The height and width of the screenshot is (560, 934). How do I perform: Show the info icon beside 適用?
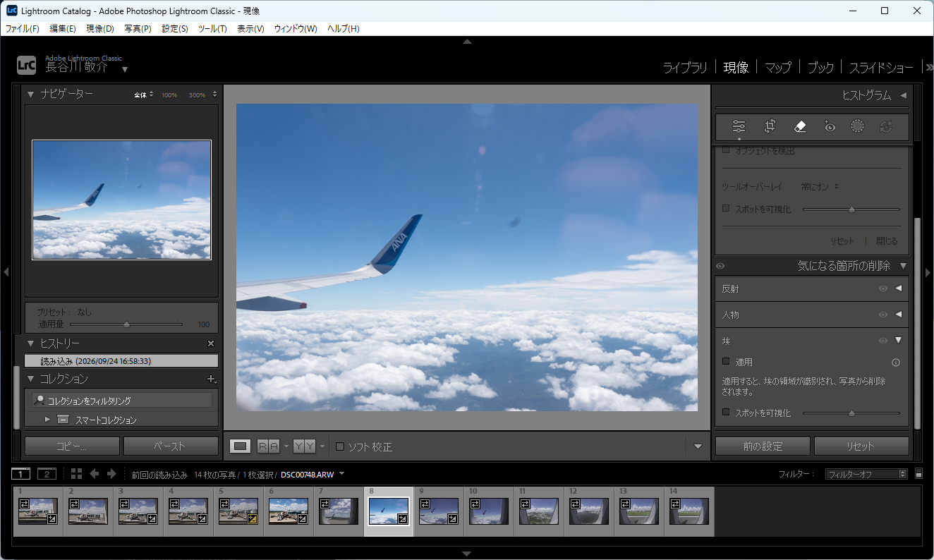(x=896, y=363)
